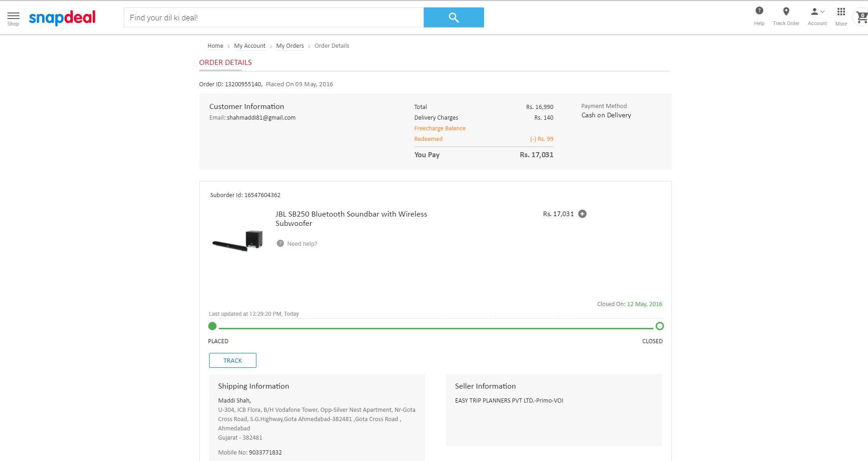The height and width of the screenshot is (461, 868).
Task: Navigate to My Account breadcrumb
Action: tap(249, 46)
